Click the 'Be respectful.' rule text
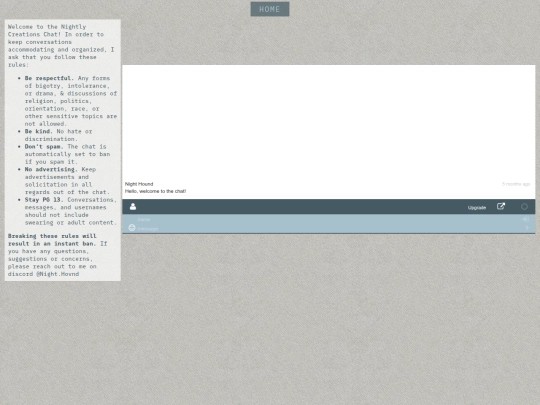This screenshot has height=405, width=540. point(49,78)
